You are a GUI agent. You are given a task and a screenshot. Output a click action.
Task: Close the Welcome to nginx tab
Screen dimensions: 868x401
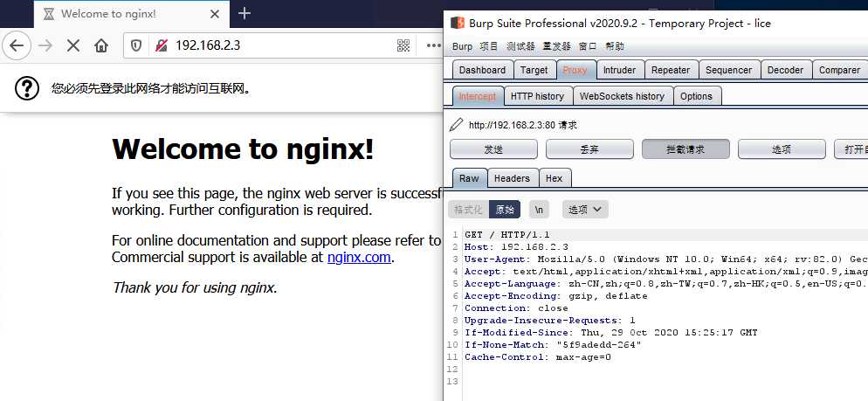(x=215, y=14)
